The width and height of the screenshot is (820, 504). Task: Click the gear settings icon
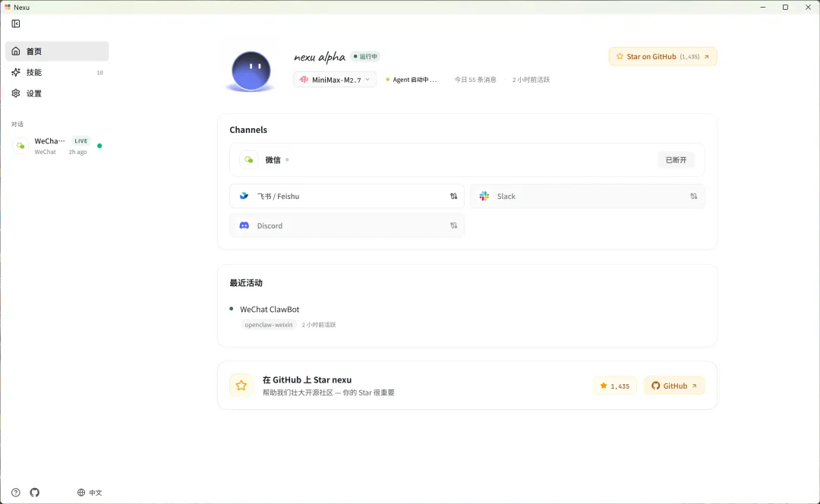click(x=16, y=93)
